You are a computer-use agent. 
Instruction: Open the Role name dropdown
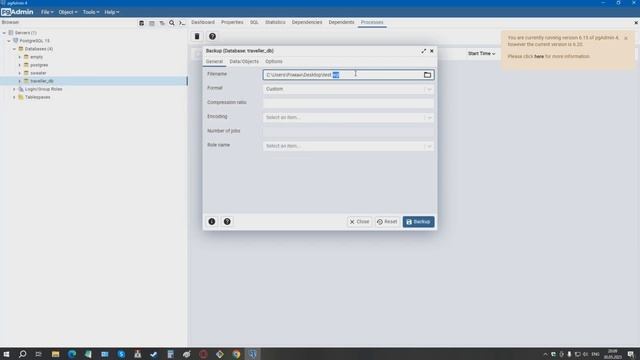348,146
